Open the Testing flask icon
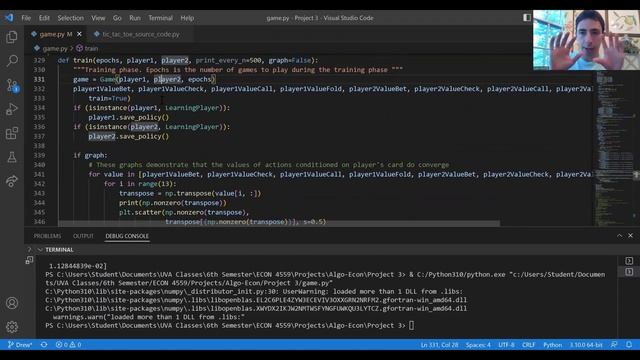This screenshot has height=360, width=640. [x=12, y=157]
